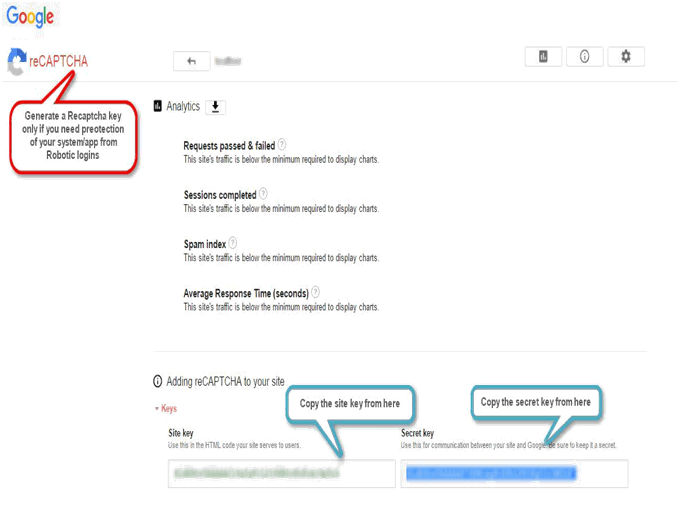Click the reCAPTCHA title text
Image resolution: width=680 pixels, height=510 pixels.
coord(58,61)
